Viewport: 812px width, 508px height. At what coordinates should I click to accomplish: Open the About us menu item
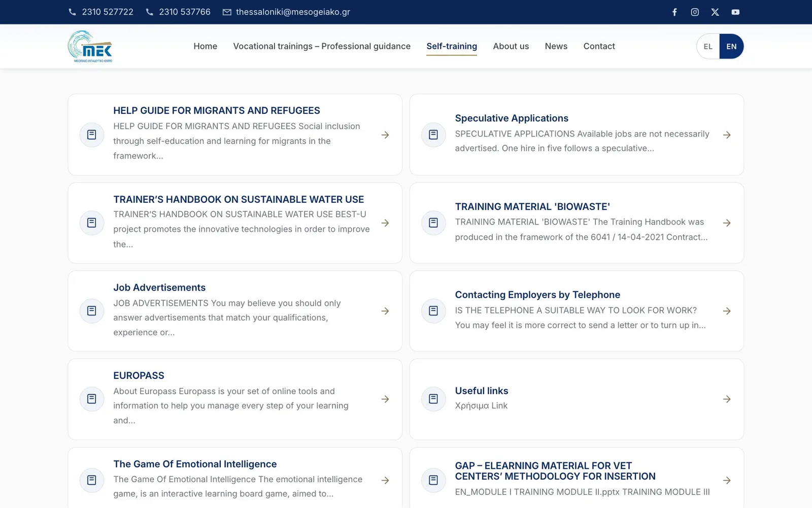coord(511,46)
